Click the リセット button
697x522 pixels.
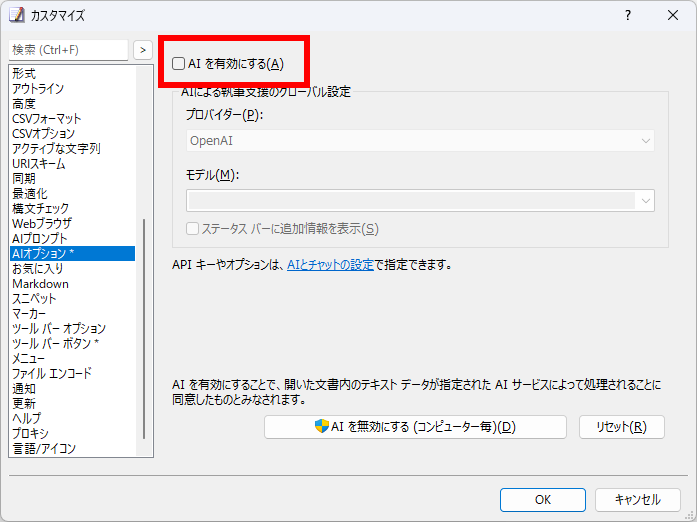point(621,427)
